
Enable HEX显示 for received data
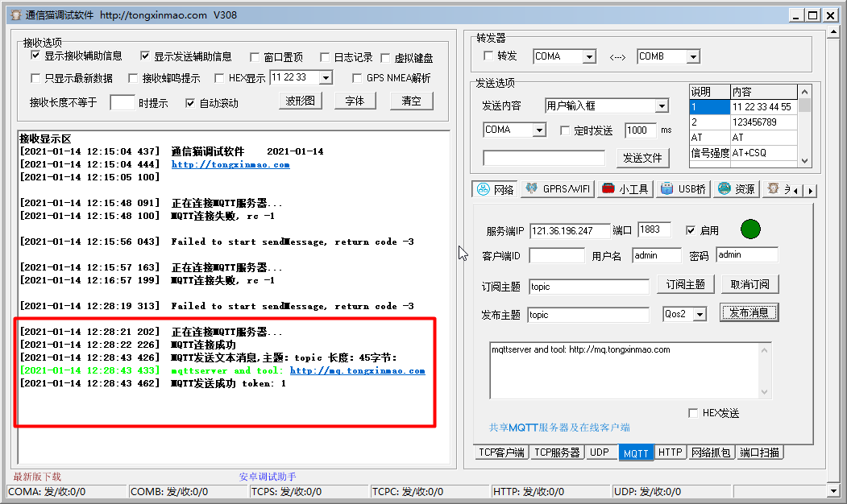[x=219, y=77]
